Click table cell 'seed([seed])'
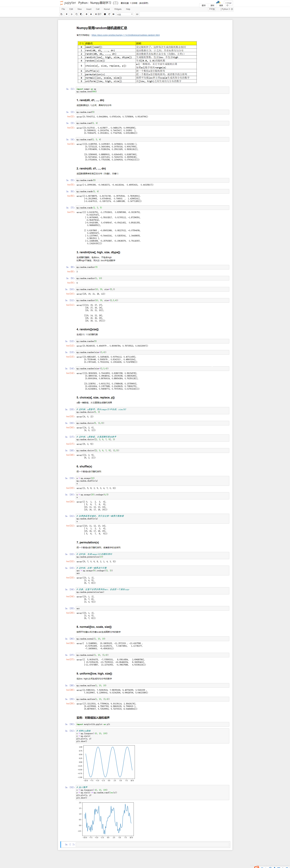This screenshot has width=290, height=868. point(110,47)
